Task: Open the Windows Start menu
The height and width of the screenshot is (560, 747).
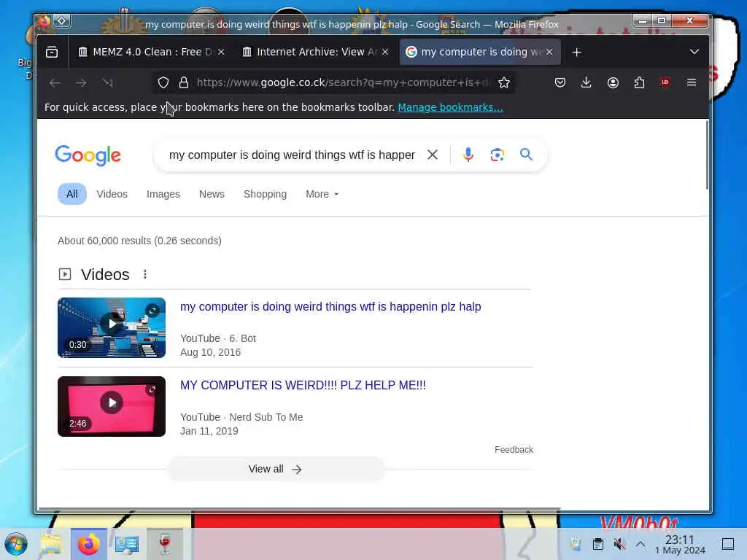Action: tap(16, 544)
